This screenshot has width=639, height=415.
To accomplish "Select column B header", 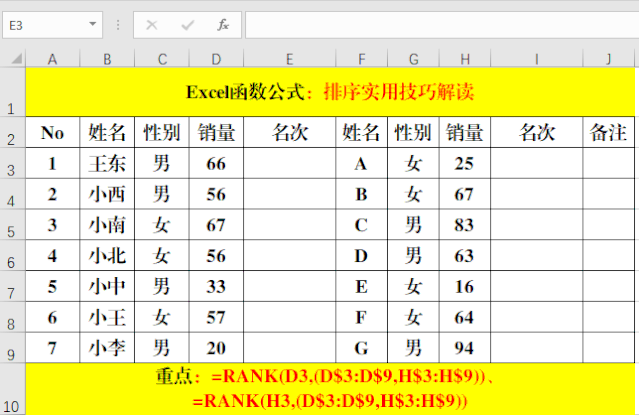I will 107,60.
